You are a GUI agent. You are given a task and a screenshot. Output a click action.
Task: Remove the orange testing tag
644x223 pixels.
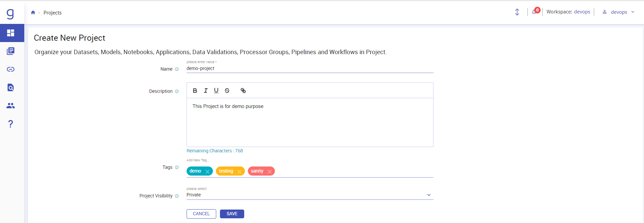point(239,172)
